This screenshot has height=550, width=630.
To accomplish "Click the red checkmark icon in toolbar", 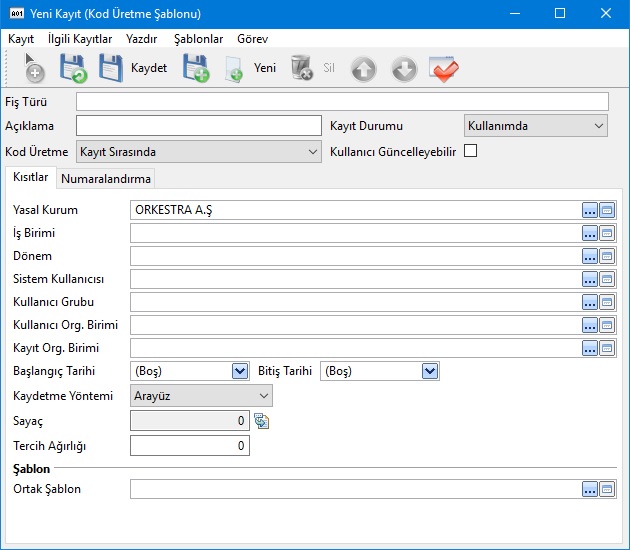I will (x=443, y=69).
